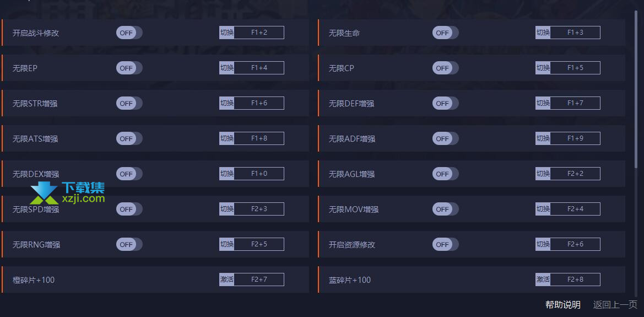
Task: Activate 蓝碎片+100 with 激活 button
Action: pos(543,280)
